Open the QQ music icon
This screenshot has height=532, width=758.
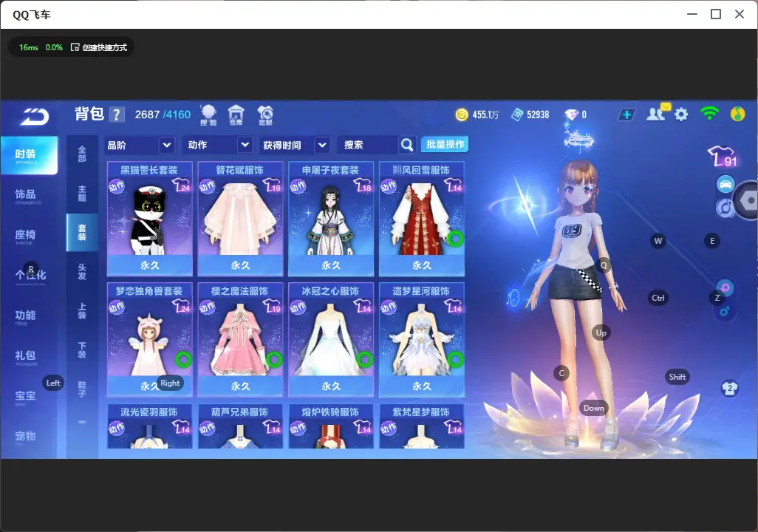click(x=737, y=114)
